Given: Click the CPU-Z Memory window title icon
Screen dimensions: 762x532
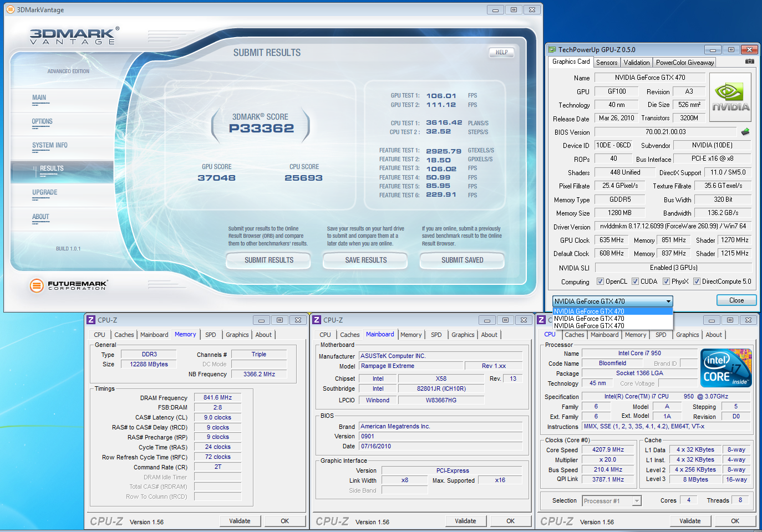Looking at the screenshot, I should 91,320.
